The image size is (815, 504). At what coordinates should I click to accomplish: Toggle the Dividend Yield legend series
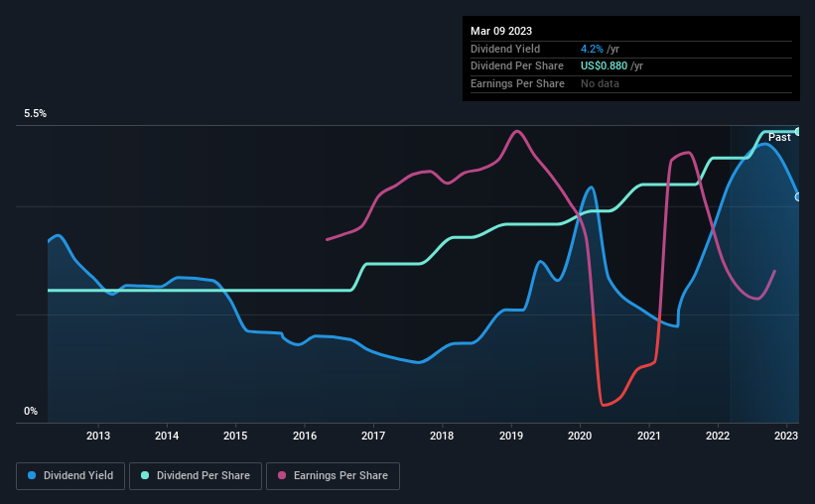point(69,475)
